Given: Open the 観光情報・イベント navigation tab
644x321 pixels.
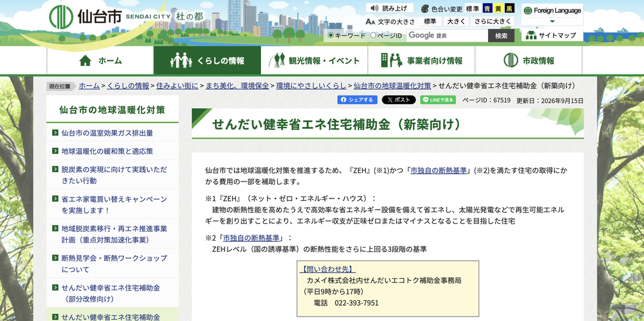Looking at the screenshot, I should tap(314, 61).
